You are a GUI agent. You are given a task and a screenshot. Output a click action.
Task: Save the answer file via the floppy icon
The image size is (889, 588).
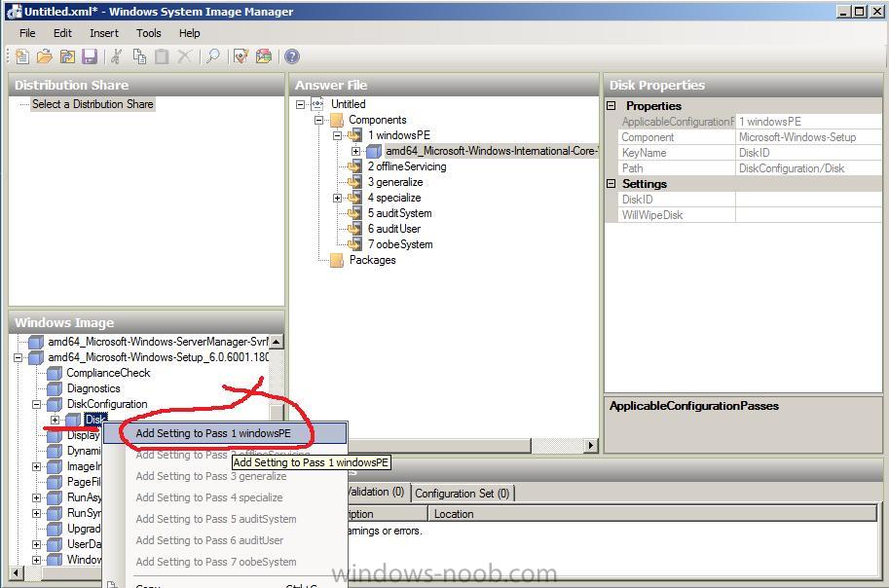pyautogui.click(x=90, y=56)
